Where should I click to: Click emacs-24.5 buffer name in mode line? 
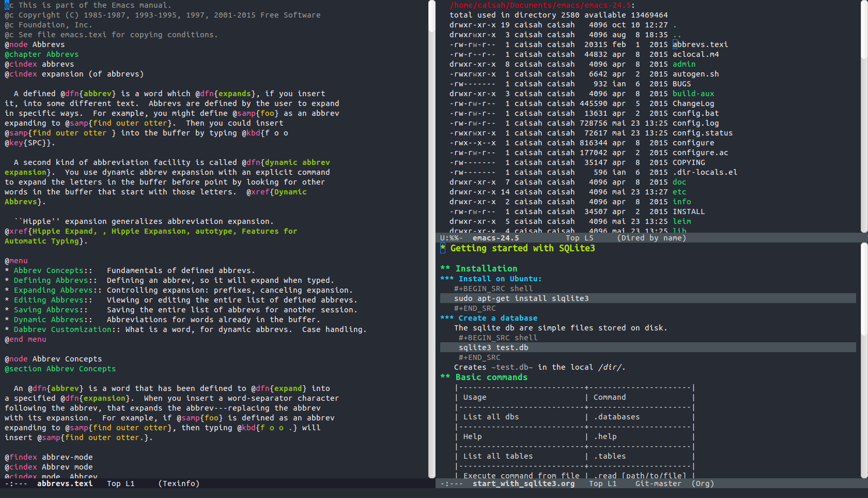tap(496, 238)
